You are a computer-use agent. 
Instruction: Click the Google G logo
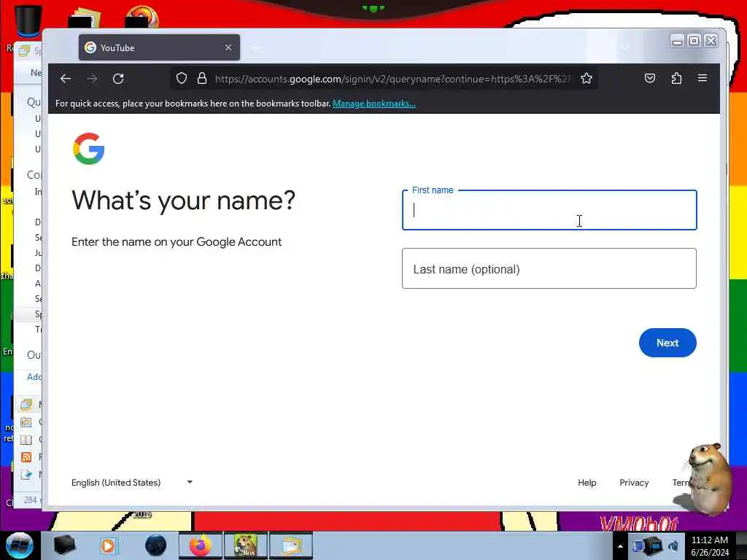(x=88, y=149)
